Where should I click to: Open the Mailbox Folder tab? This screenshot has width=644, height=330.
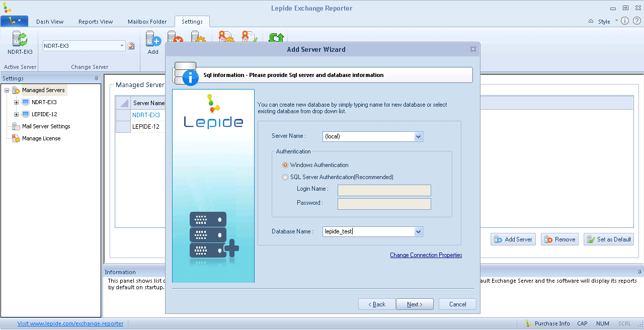pos(147,22)
